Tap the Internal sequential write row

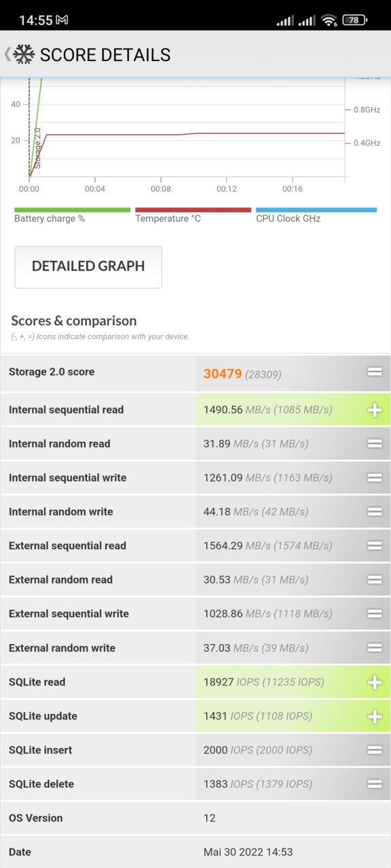[x=195, y=477]
